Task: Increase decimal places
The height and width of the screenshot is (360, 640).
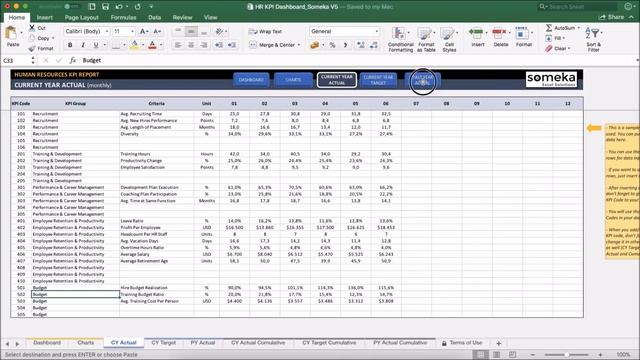Action: point(360,45)
